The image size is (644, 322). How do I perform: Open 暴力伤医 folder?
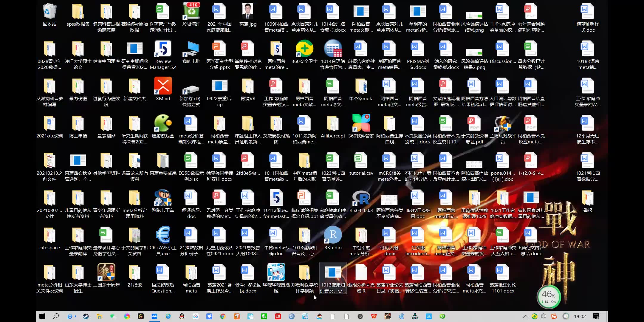(x=78, y=89)
